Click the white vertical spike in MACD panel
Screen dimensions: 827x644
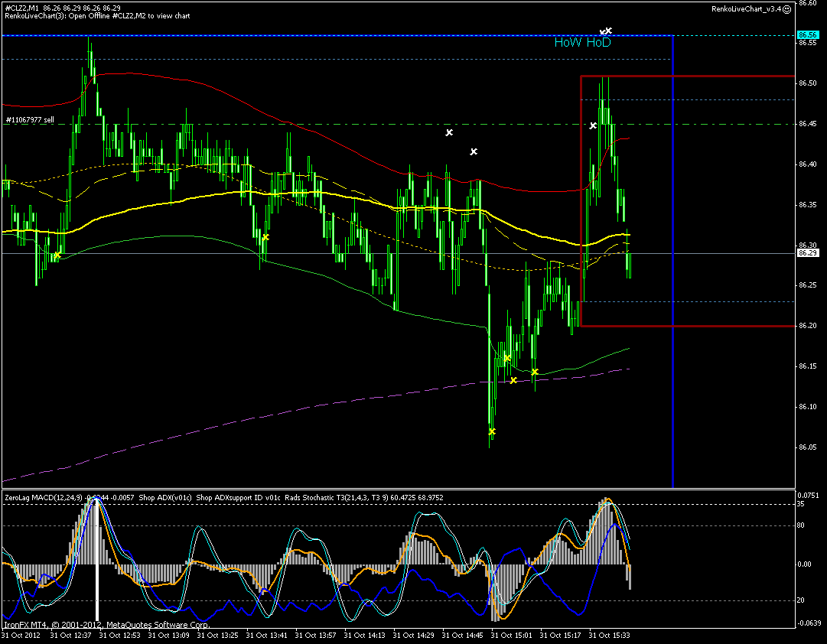(97, 561)
